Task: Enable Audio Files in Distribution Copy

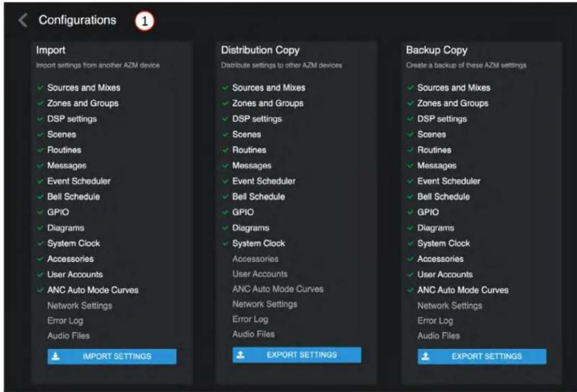Action: [x=254, y=334]
